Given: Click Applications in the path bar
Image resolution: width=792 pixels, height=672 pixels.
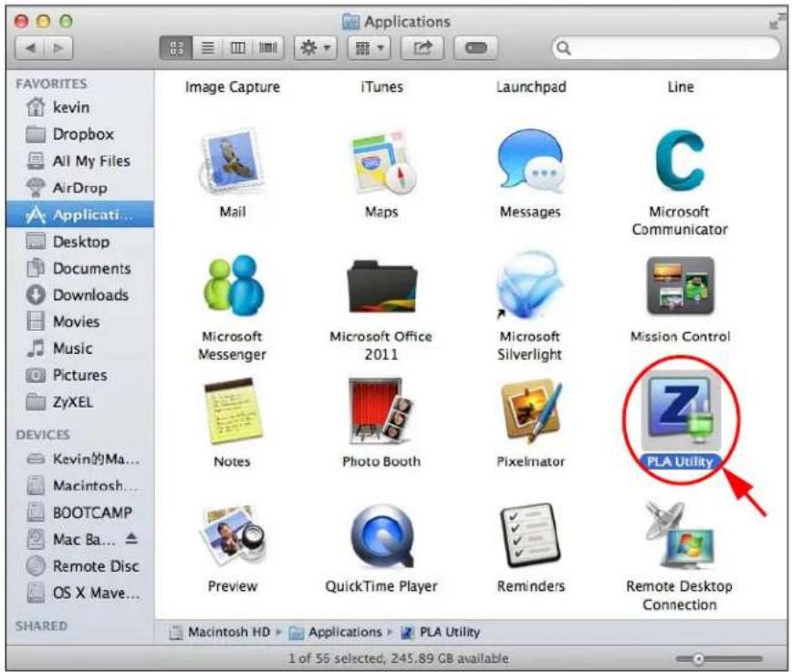Looking at the screenshot, I should click(x=336, y=632).
